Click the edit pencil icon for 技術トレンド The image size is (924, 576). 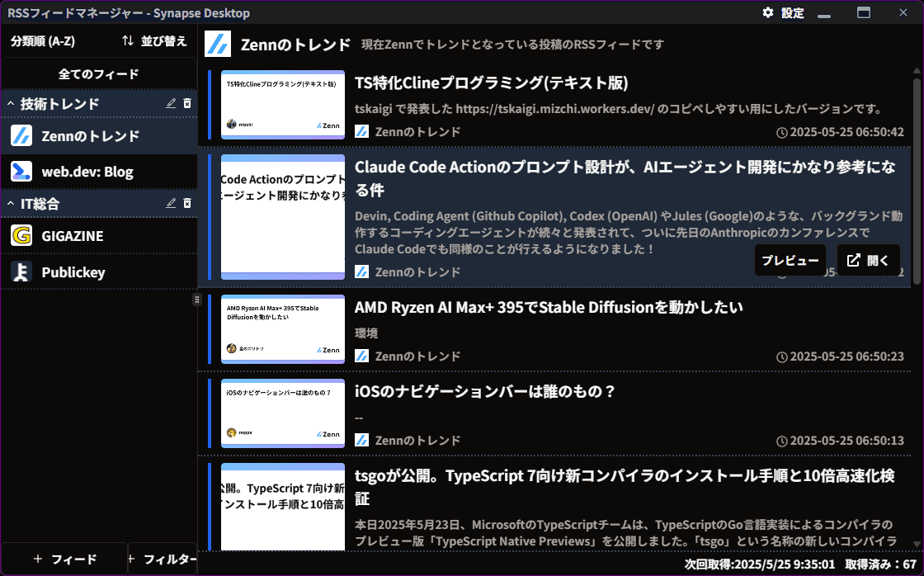tap(172, 103)
